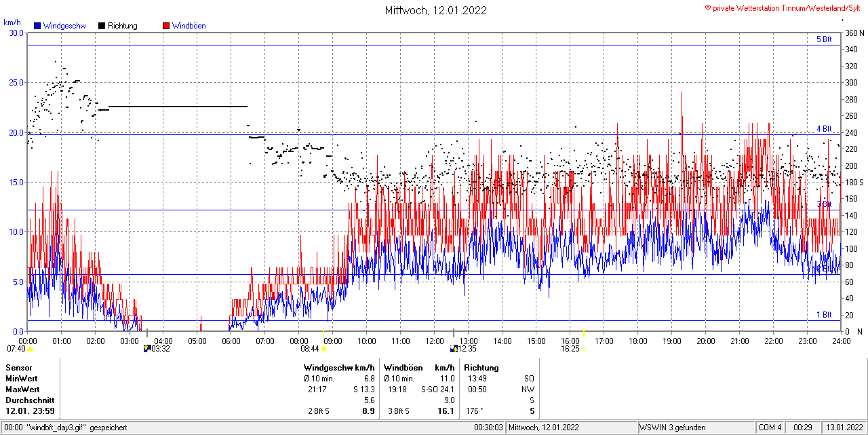This screenshot has width=868, height=435.
Task: Click the red Windböen legend swatch
Action: [x=166, y=26]
